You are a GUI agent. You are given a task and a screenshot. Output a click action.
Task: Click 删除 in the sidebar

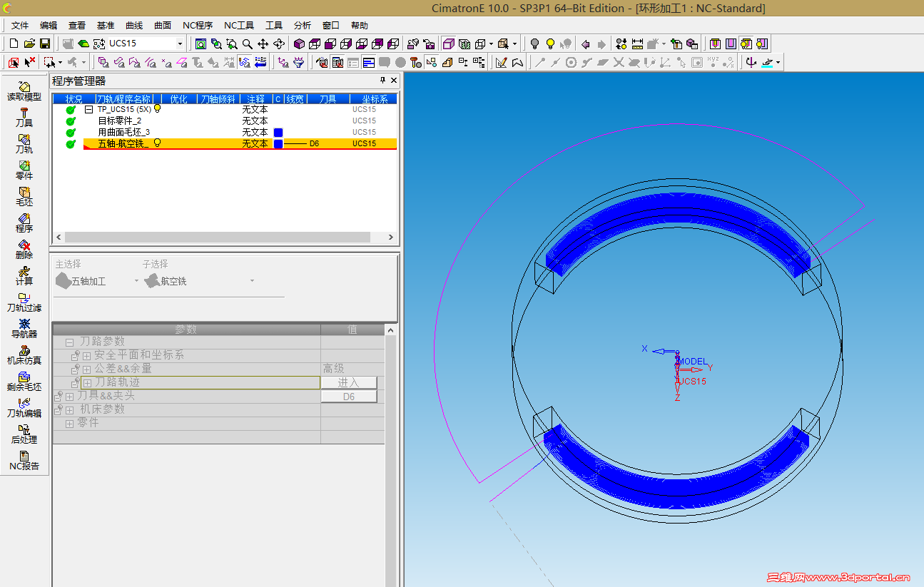coord(24,249)
